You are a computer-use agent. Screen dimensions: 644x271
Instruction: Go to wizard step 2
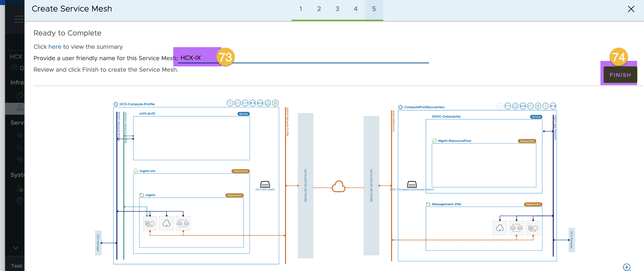(x=319, y=9)
